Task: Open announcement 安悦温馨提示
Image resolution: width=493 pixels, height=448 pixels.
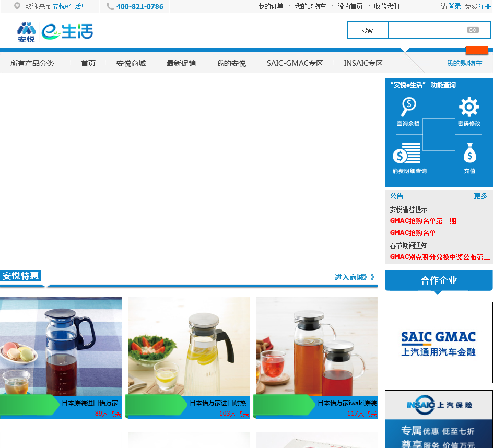Action: [x=408, y=209]
